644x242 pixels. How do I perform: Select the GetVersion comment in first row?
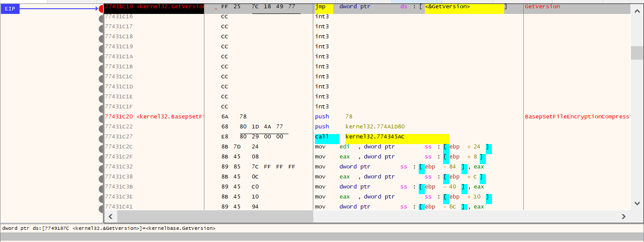[542, 7]
